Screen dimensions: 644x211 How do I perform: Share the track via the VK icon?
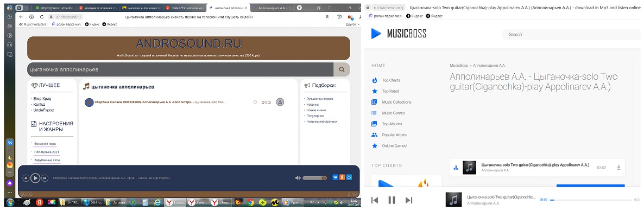click(335, 177)
